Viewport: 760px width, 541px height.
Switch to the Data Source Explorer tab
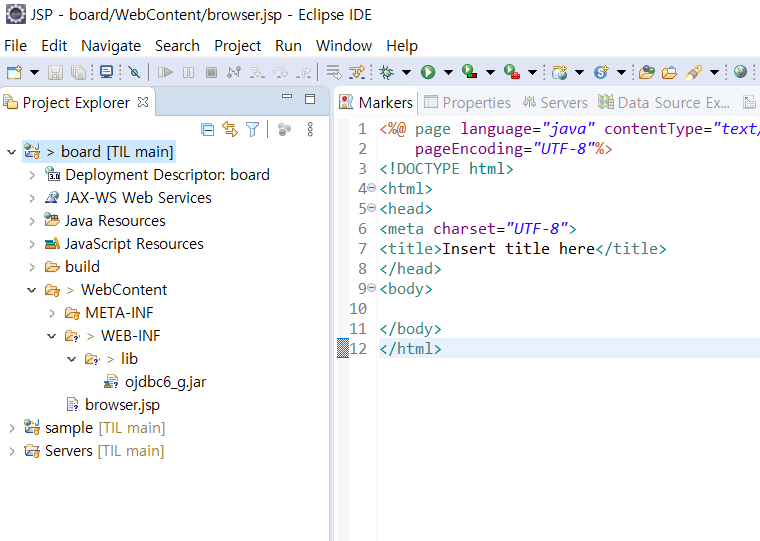[664, 102]
